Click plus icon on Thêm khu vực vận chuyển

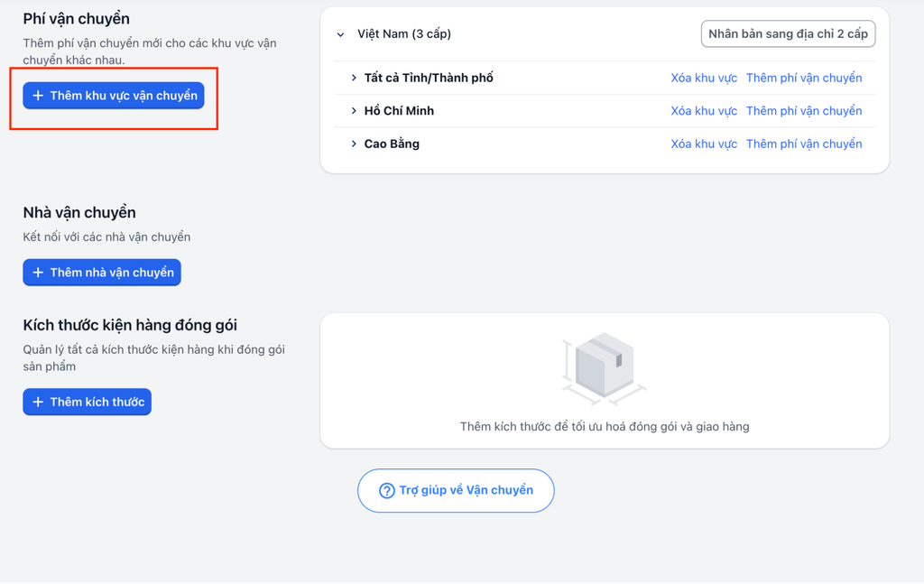click(38, 96)
